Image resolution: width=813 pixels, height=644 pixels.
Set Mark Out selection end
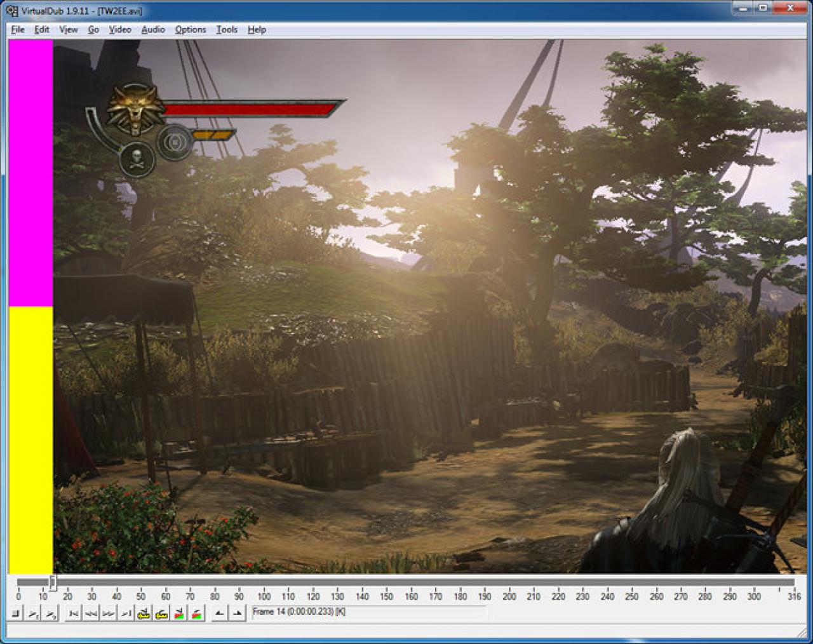[238, 614]
